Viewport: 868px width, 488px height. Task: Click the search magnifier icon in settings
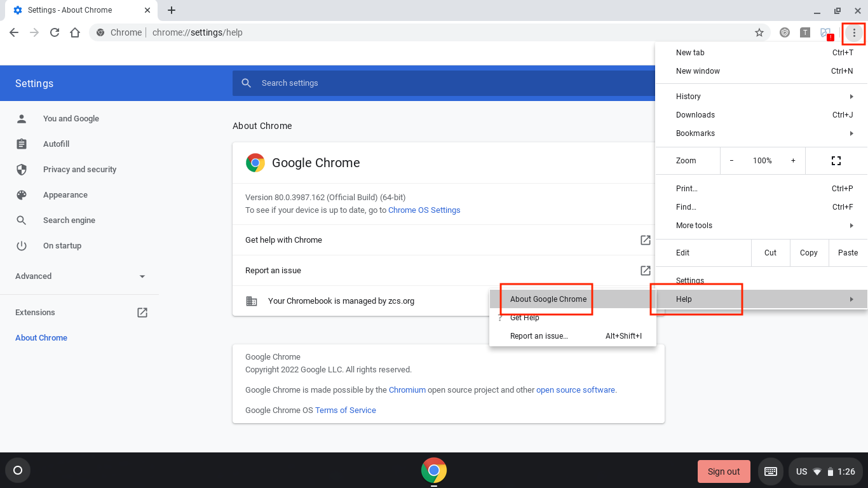pyautogui.click(x=247, y=83)
